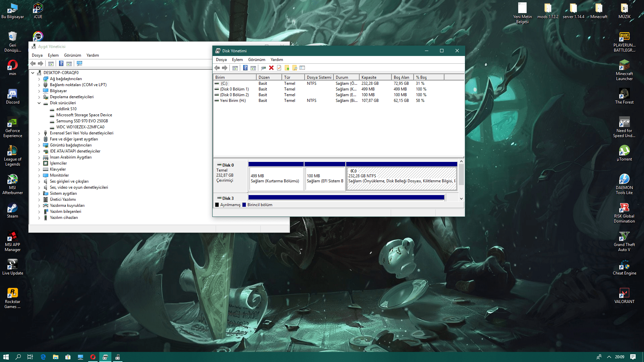Expand the İşlemciler tree node

coord(39,163)
